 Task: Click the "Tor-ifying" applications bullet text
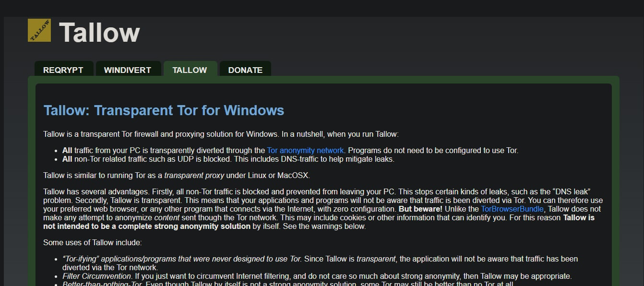[320, 263]
